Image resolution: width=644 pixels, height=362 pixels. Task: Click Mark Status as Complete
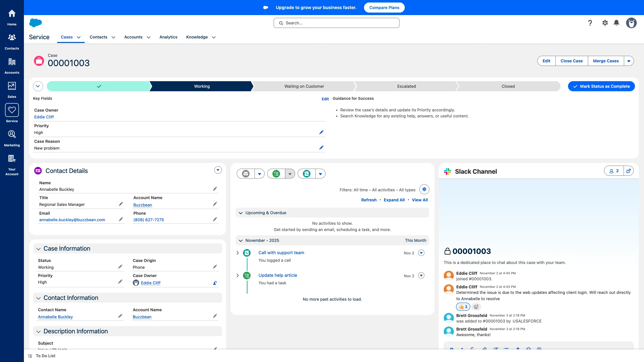(601, 86)
